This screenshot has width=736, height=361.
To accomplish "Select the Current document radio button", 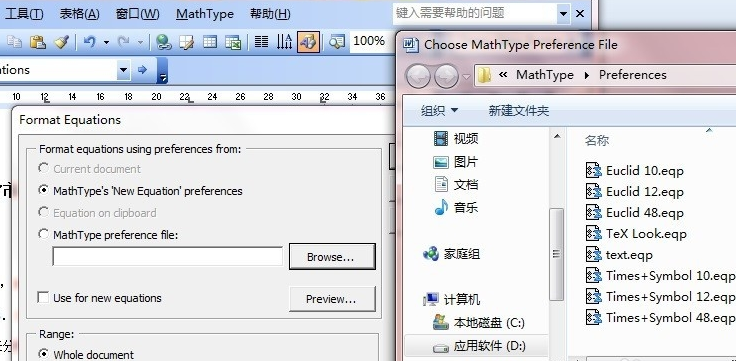I will pyautogui.click(x=43, y=168).
